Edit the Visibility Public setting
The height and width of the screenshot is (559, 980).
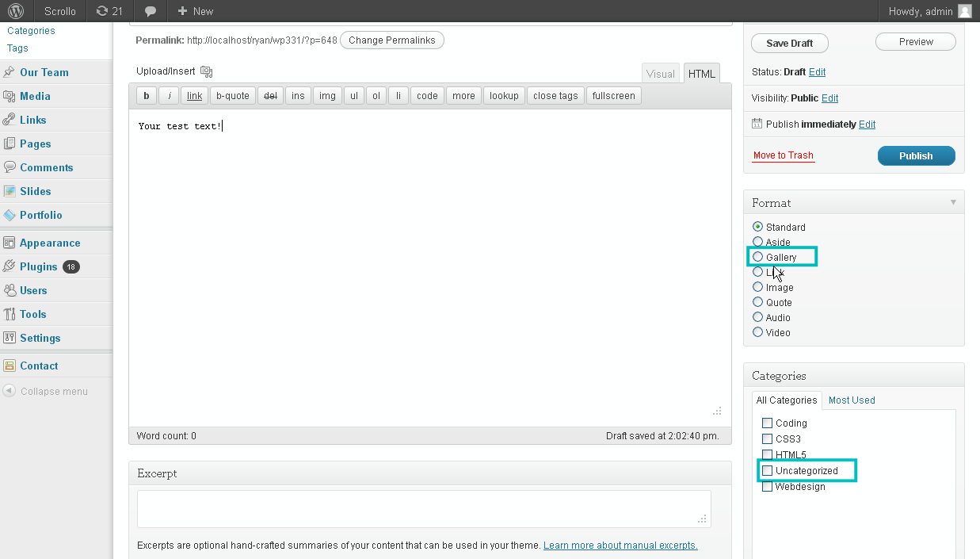[829, 98]
